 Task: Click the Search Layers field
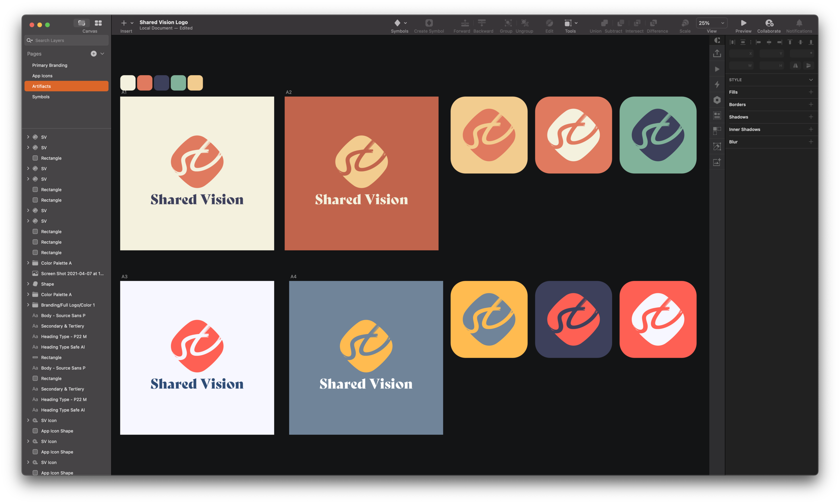click(67, 40)
